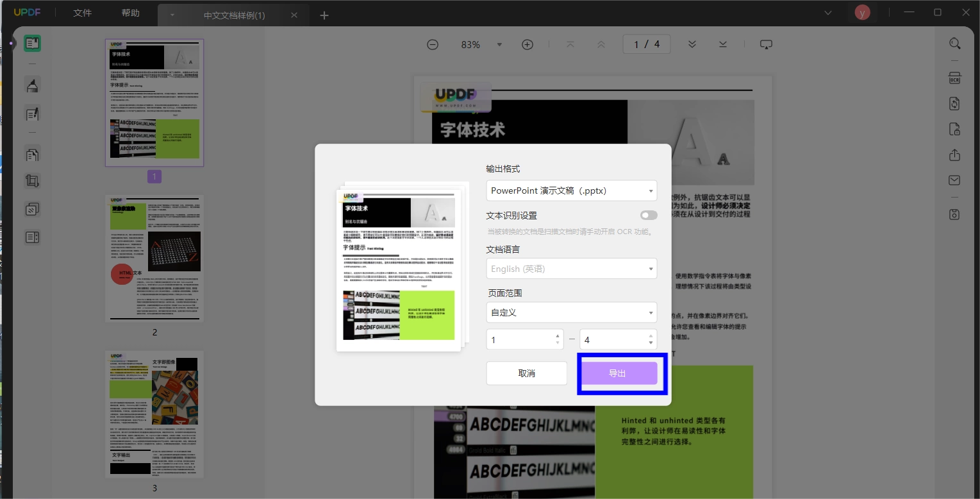Open the 页面范围 自定义 dropdown
The width and height of the screenshot is (980, 499).
[572, 312]
